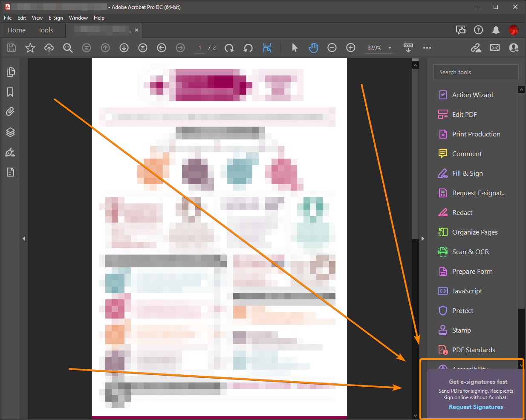The width and height of the screenshot is (526, 420).
Task: Open the Attachments panel
Action: 10,111
